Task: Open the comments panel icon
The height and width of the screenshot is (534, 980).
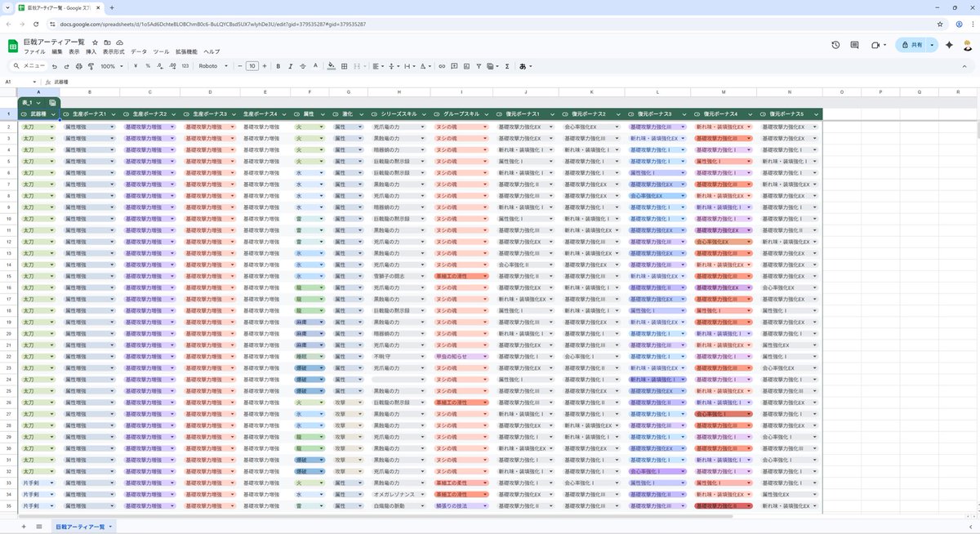Action: [x=854, y=45]
